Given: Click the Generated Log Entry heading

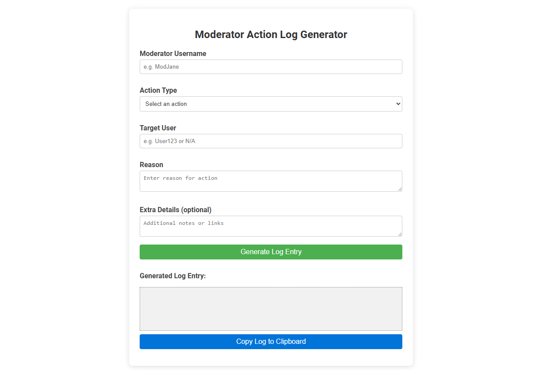Looking at the screenshot, I should tap(172, 276).
